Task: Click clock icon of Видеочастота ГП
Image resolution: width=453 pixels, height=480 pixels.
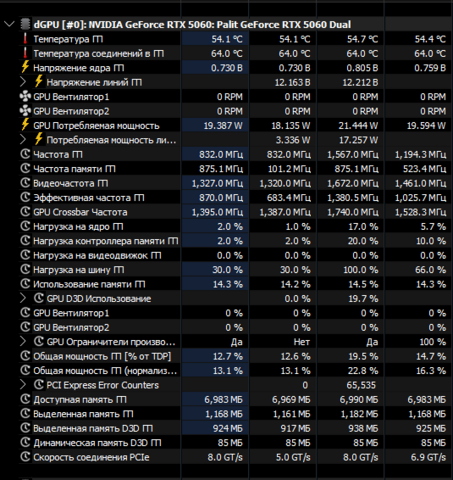Action: click(25, 183)
